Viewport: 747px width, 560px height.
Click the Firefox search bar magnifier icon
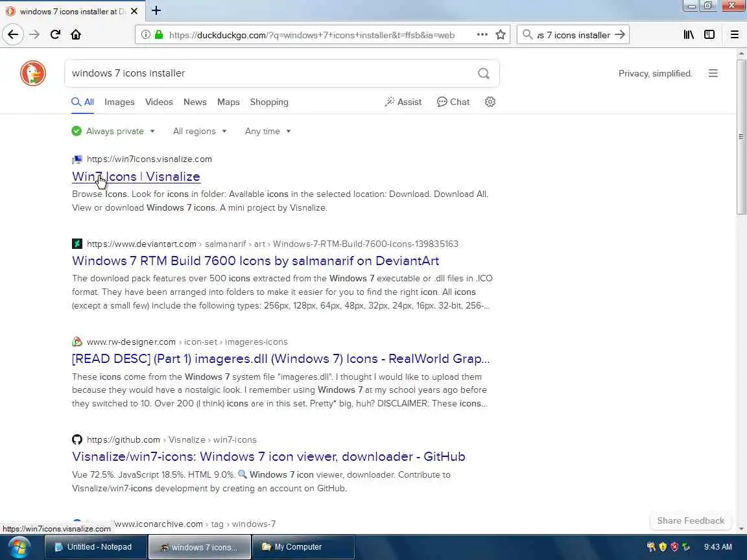(527, 34)
